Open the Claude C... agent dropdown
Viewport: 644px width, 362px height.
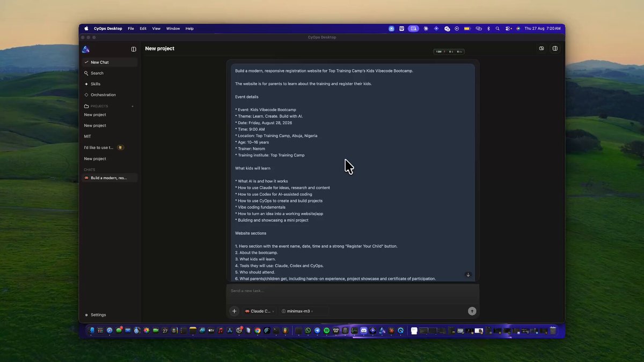tap(259, 311)
